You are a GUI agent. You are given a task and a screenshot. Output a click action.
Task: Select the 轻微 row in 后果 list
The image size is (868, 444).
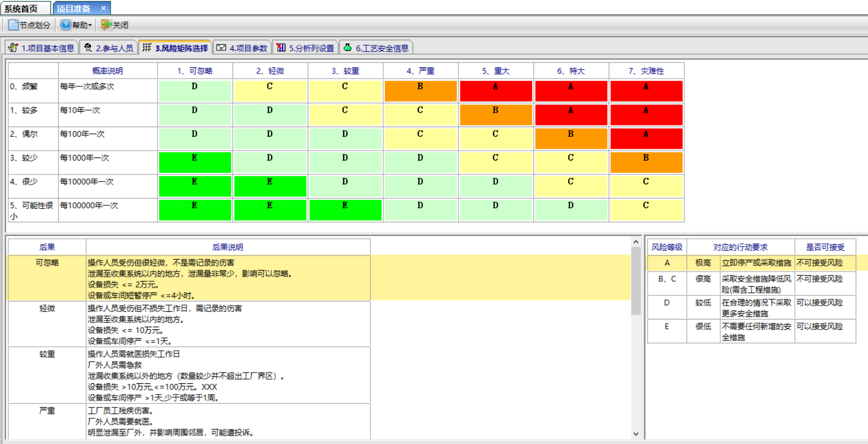(189, 324)
